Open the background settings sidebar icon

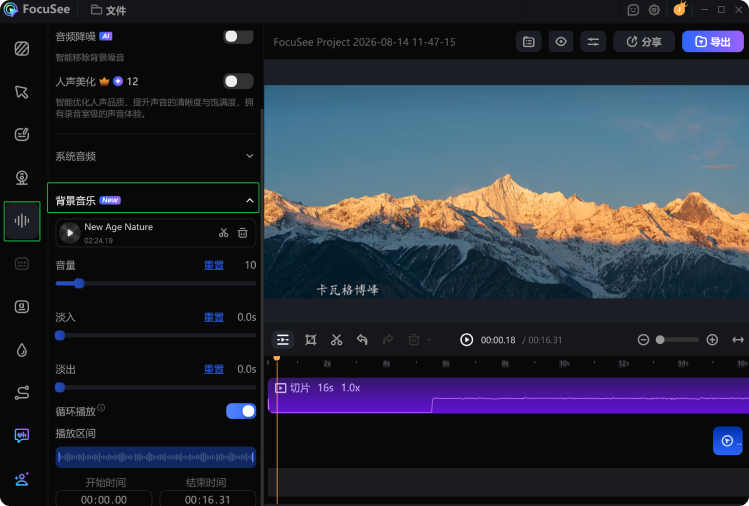pyautogui.click(x=22, y=49)
